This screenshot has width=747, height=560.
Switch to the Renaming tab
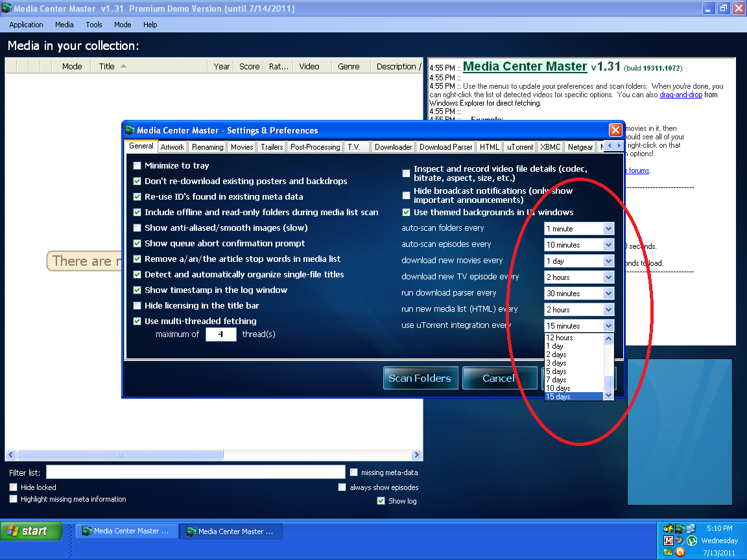[207, 147]
